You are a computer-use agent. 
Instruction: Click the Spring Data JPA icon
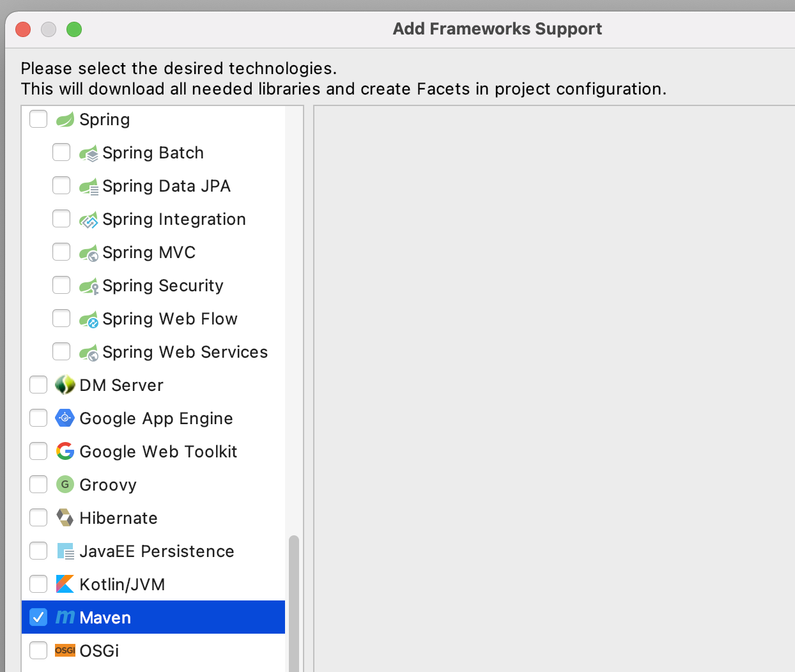88,187
